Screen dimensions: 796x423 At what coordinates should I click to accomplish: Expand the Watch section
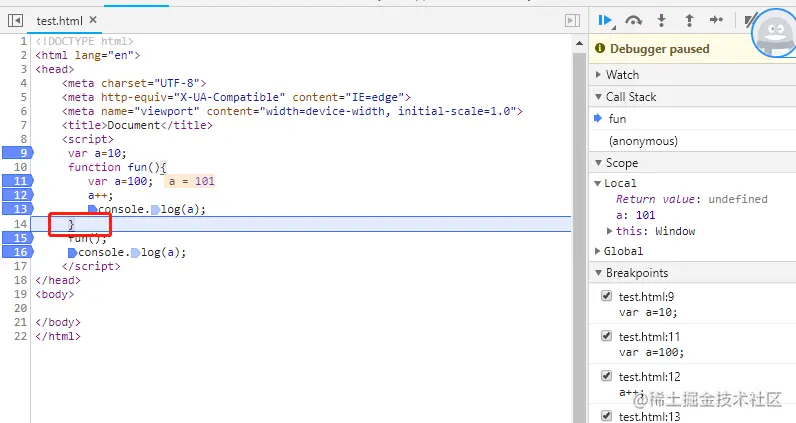[x=598, y=75]
